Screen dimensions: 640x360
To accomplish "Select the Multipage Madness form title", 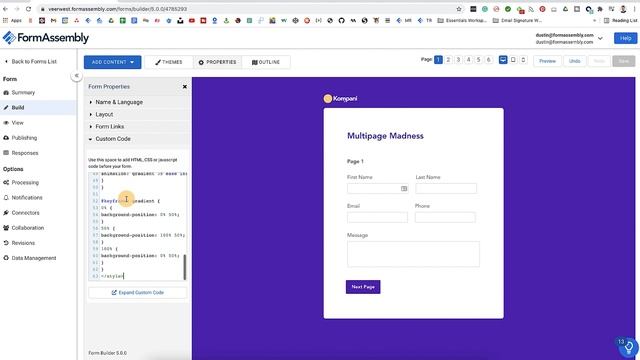I will click(385, 136).
